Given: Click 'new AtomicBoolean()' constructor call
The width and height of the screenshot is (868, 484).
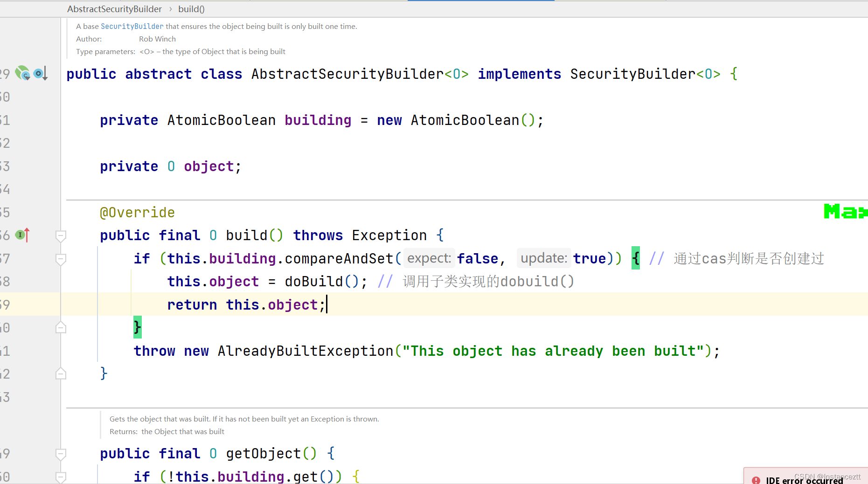Looking at the screenshot, I should point(456,120).
